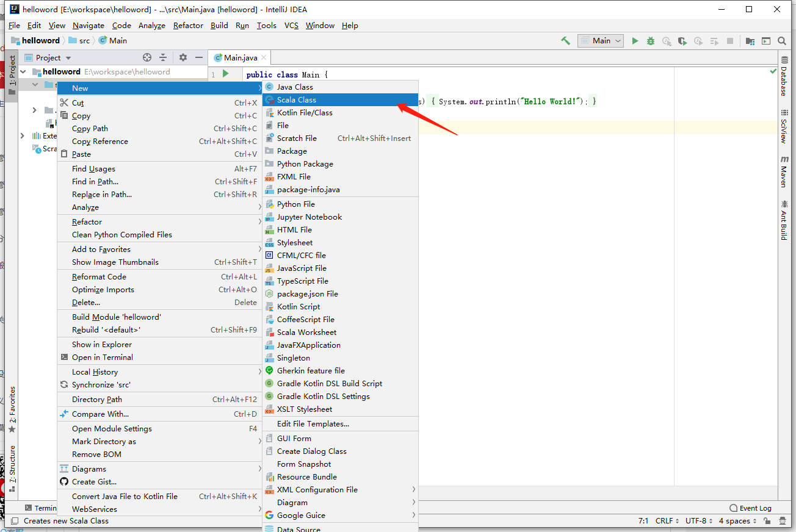This screenshot has height=532, width=796.
Task: Toggle the 1: Project side tab
Action: 12,75
